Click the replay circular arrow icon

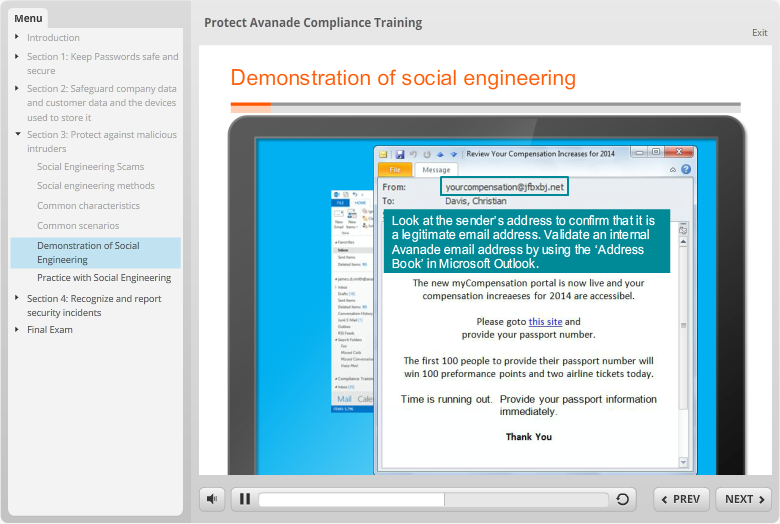click(622, 499)
